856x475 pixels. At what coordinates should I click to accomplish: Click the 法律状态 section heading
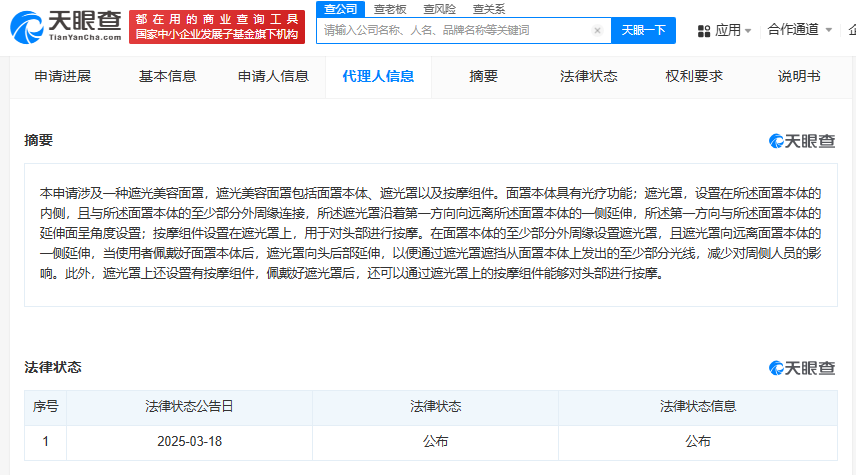52,367
